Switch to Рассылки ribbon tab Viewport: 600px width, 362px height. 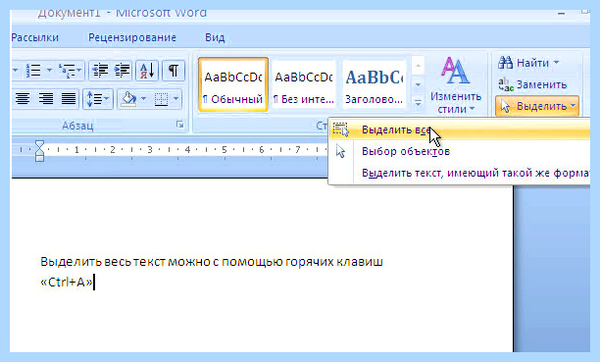35,38
